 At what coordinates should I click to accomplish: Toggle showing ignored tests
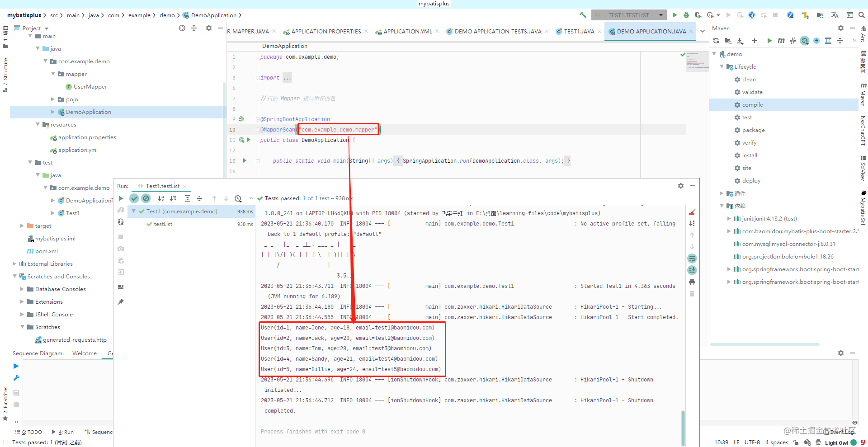click(146, 198)
